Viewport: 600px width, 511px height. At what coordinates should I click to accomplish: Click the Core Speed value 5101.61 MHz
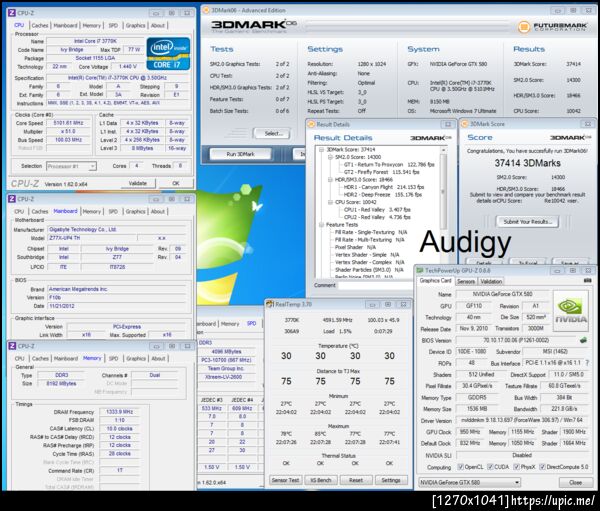point(69,123)
